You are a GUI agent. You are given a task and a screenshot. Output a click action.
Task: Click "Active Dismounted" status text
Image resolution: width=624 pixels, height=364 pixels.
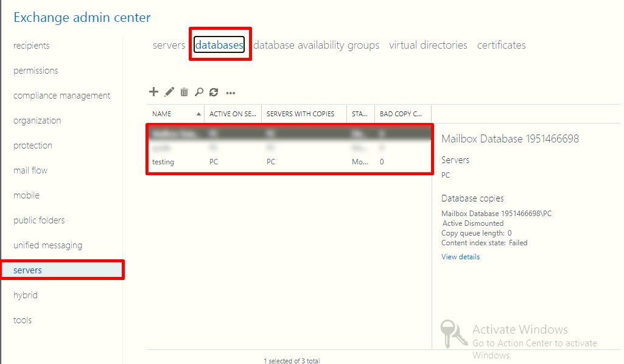473,223
